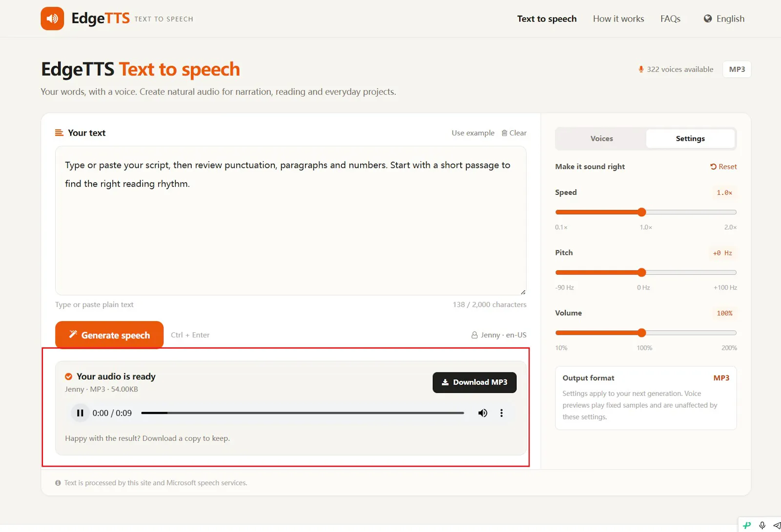The width and height of the screenshot is (781, 532).
Task: Reset voice settings to defaults
Action: [723, 166]
